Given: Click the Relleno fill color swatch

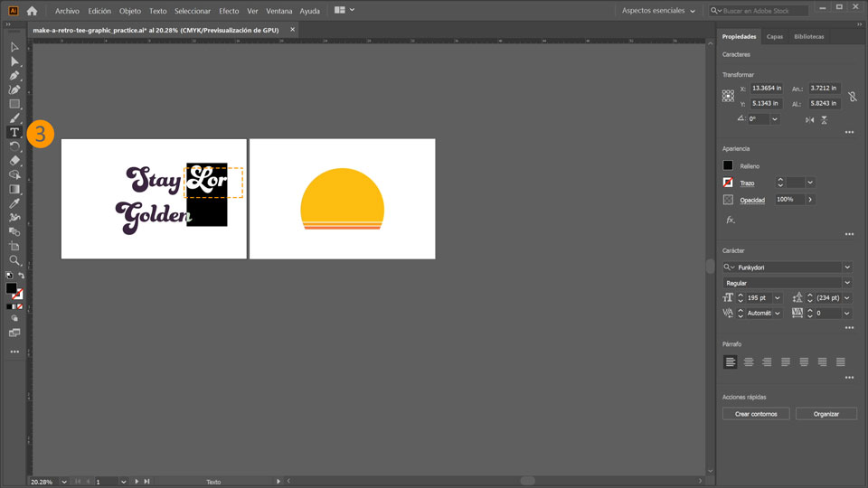Looking at the screenshot, I should [x=728, y=165].
